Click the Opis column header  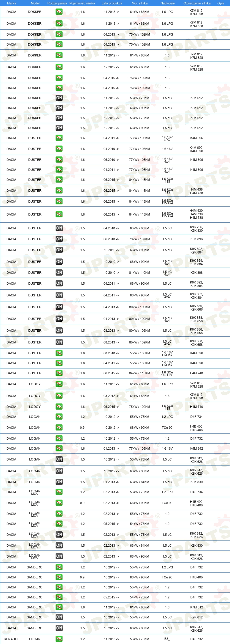tap(221, 3)
